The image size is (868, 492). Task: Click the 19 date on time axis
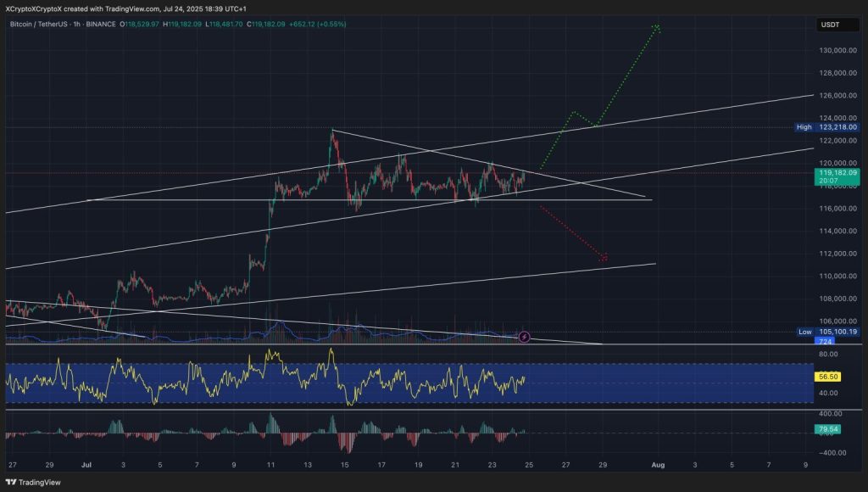[418, 466]
